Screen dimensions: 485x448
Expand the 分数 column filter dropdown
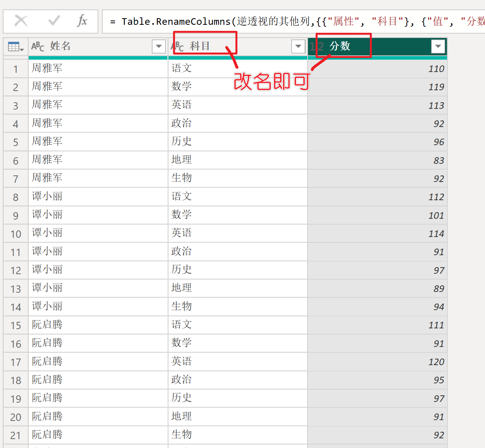438,46
